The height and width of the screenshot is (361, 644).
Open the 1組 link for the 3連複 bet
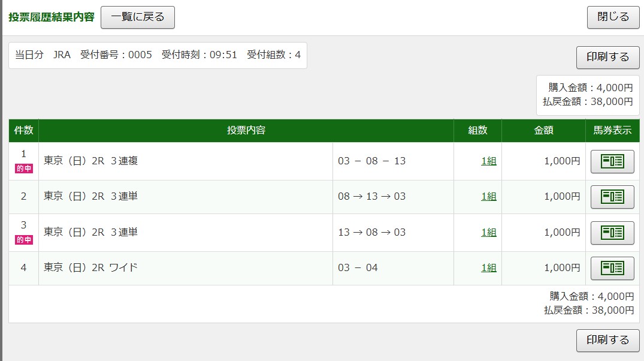pyautogui.click(x=488, y=161)
